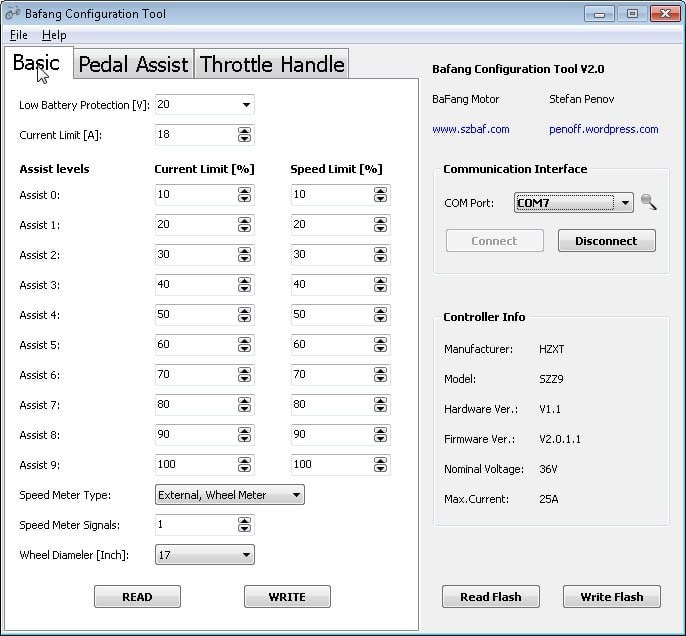Click the Speed Meter Signals spinner arrows
Viewport: 686px width, 636px height.
point(245,525)
